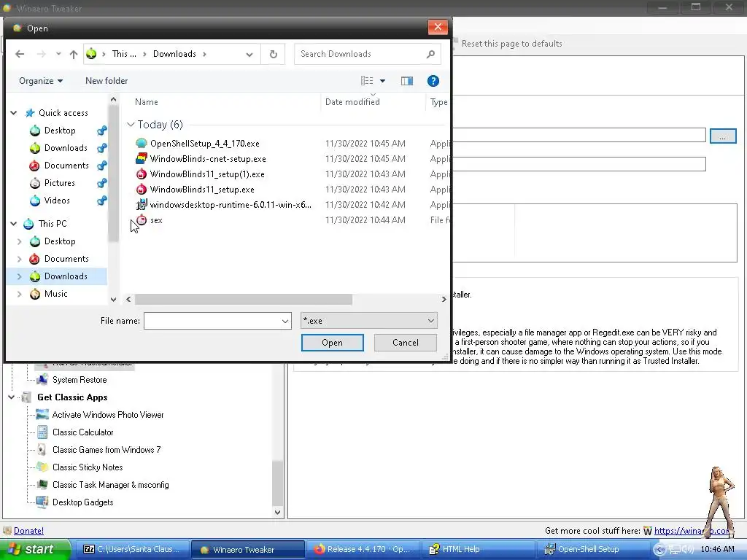This screenshot has width=747, height=560.
Task: Refresh the Downloads folder listing
Action: (x=274, y=54)
